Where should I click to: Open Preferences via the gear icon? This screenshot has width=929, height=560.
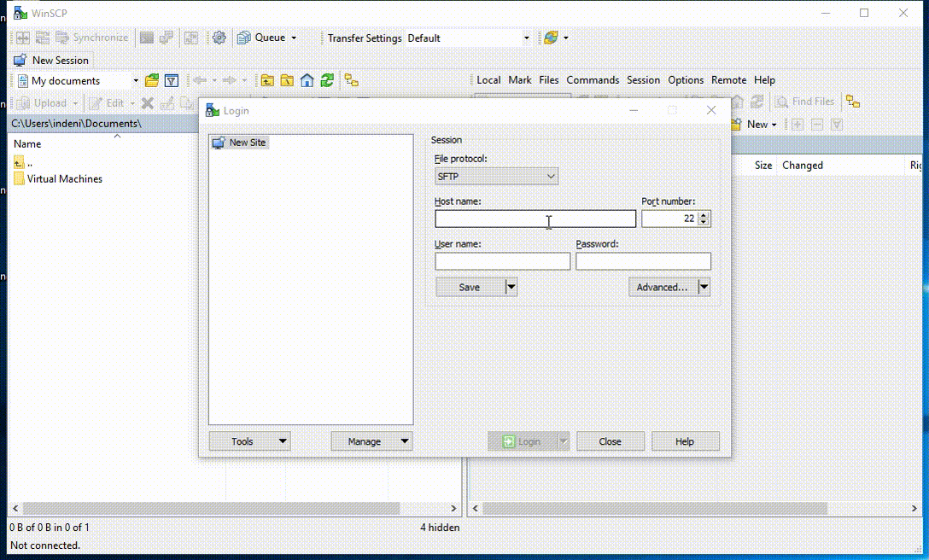pyautogui.click(x=219, y=38)
